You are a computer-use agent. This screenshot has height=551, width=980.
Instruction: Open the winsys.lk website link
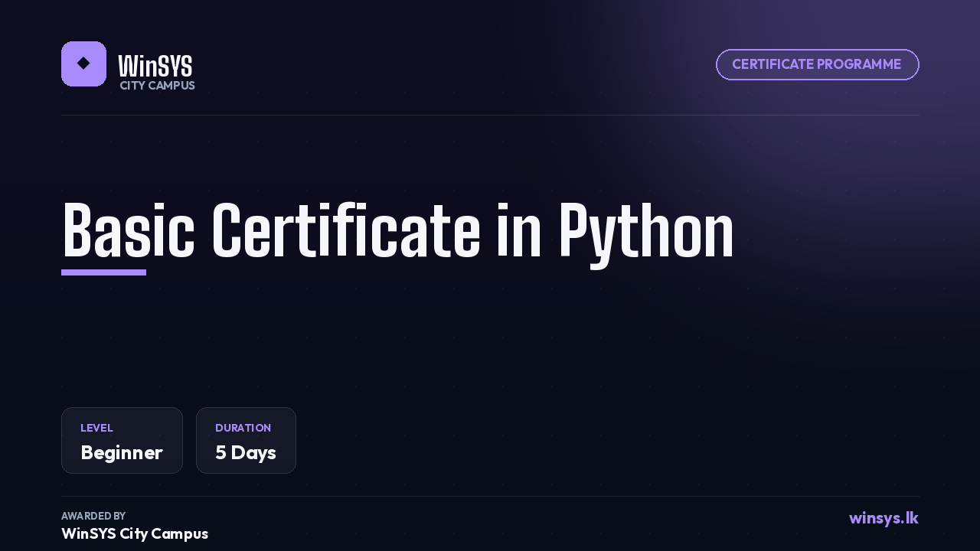tap(884, 518)
